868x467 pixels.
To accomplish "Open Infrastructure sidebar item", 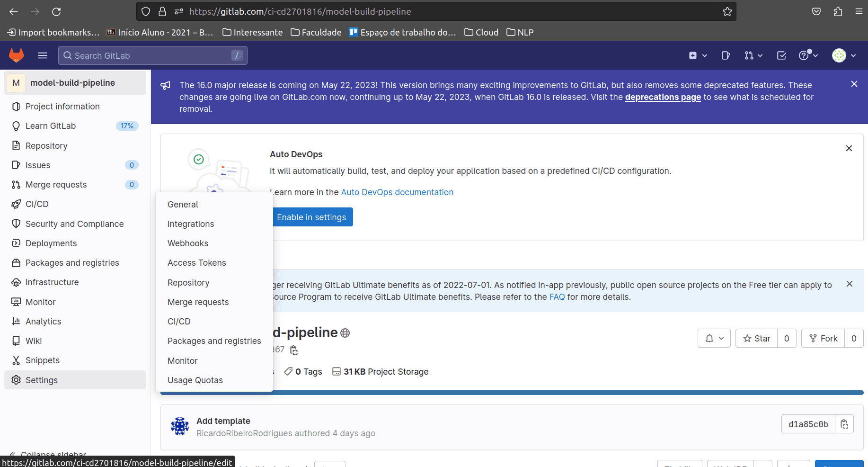I will point(75,282).
